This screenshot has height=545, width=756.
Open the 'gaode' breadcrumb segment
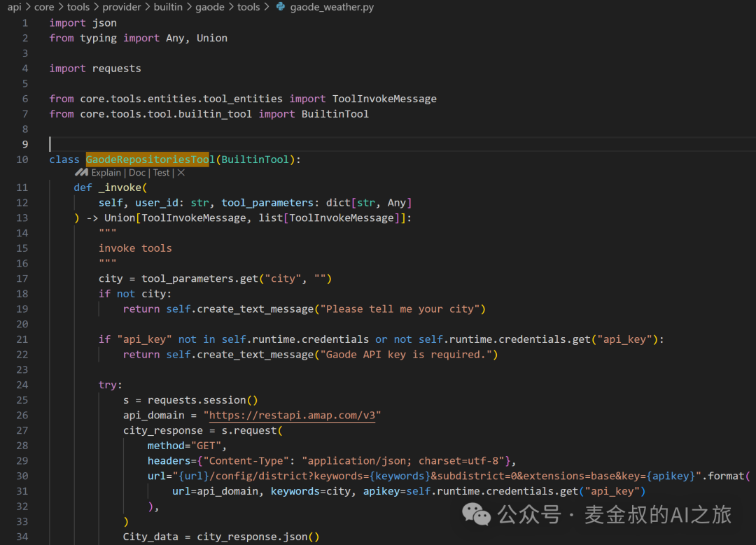[x=210, y=7]
